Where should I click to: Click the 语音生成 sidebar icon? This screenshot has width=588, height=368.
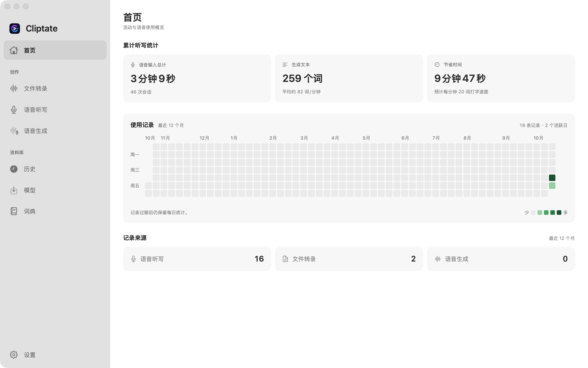14,131
